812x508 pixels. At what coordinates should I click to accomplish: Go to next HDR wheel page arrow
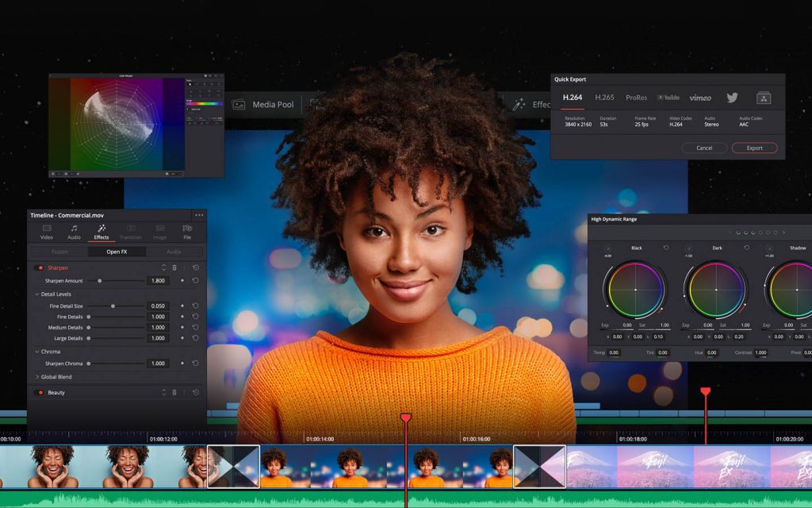pyautogui.click(x=784, y=233)
